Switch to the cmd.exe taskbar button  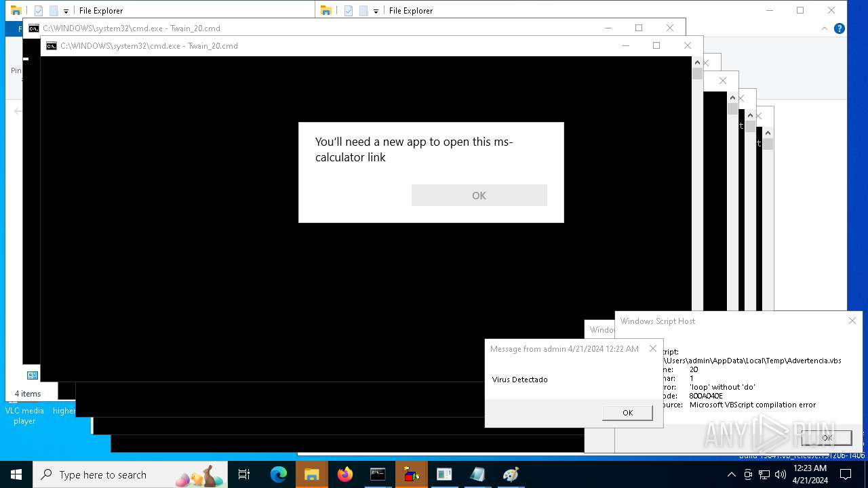(378, 474)
